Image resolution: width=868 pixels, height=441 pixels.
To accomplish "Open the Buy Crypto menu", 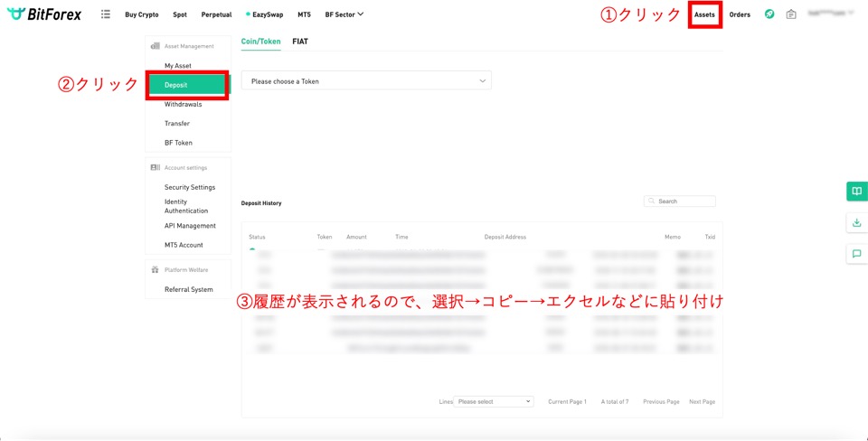I will coord(142,15).
